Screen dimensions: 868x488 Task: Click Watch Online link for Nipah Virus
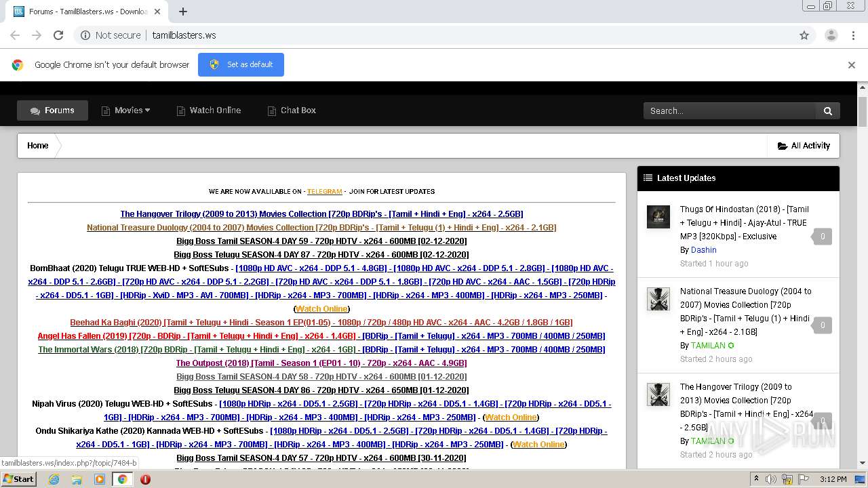[511, 418]
